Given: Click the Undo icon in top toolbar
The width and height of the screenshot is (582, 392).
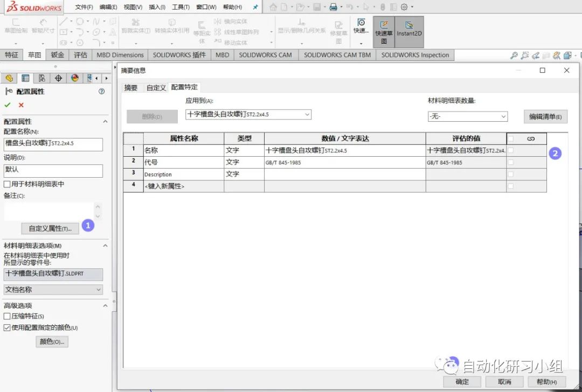Looking at the screenshot, I should (350, 7).
